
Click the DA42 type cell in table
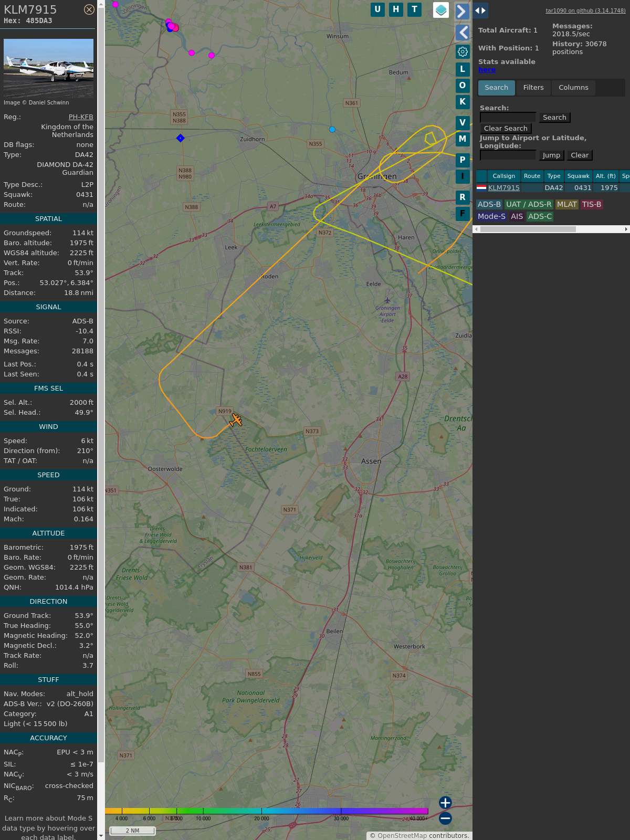553,187
